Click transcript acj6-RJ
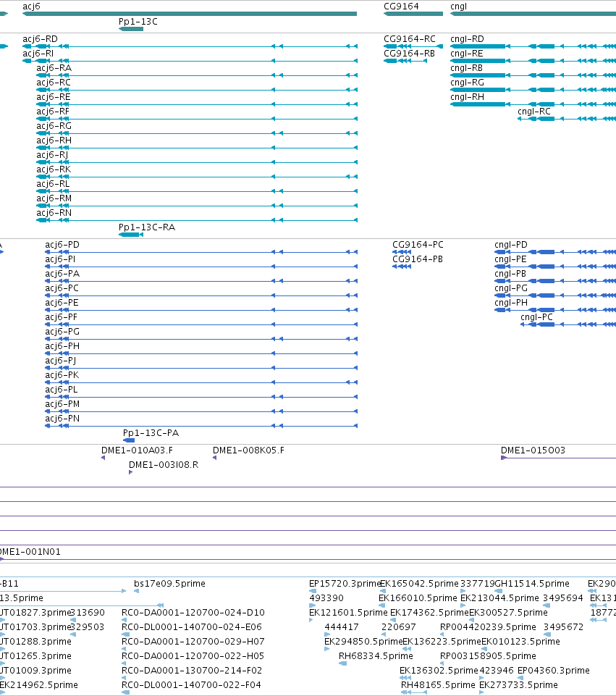 point(52,155)
